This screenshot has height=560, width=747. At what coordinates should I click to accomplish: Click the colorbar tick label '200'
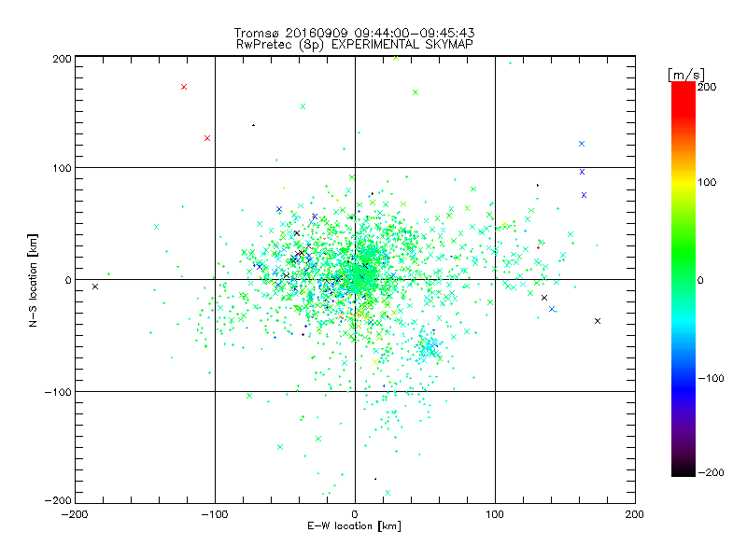pos(707,87)
